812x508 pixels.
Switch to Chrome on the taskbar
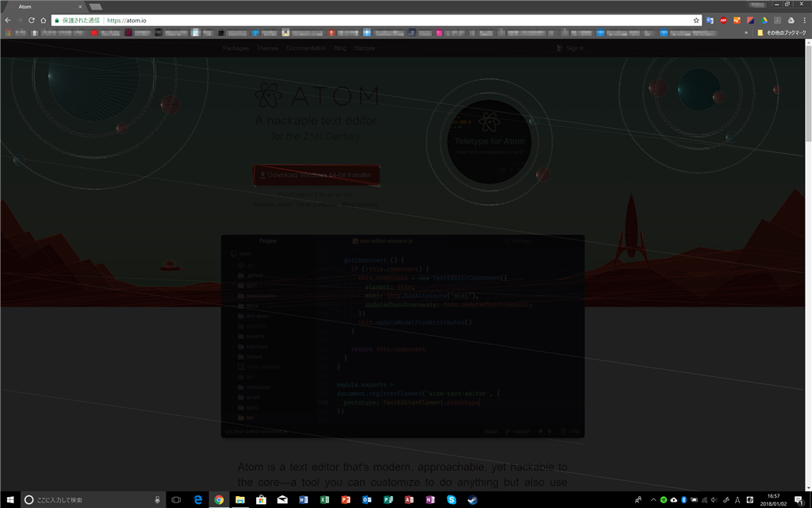pos(219,500)
